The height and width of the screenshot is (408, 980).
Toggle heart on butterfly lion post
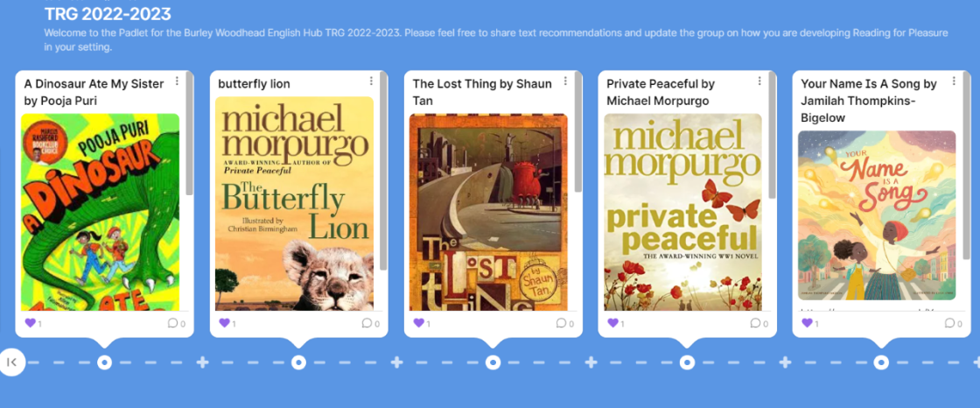[x=224, y=323]
